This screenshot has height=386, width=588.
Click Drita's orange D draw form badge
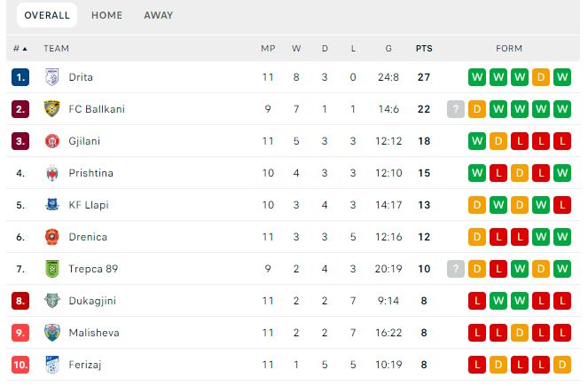tap(541, 77)
